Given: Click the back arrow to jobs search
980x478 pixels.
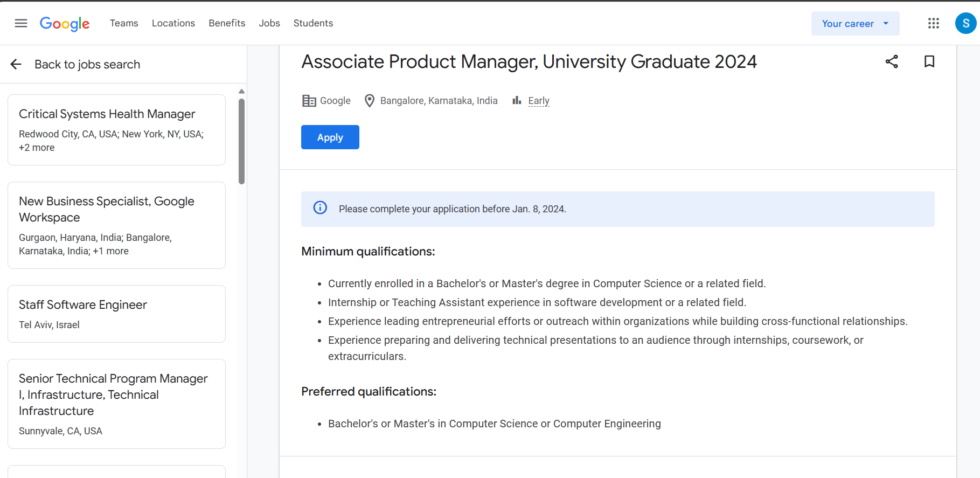Looking at the screenshot, I should click(x=16, y=64).
